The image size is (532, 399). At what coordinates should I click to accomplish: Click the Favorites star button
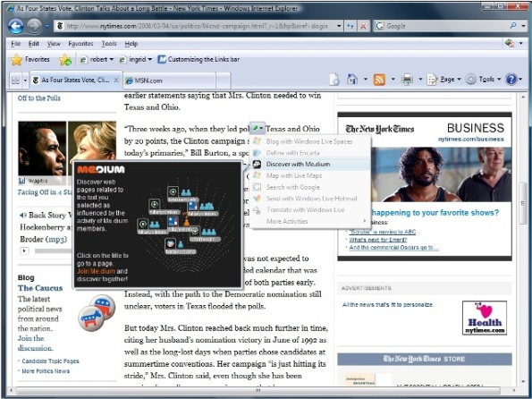coord(30,59)
